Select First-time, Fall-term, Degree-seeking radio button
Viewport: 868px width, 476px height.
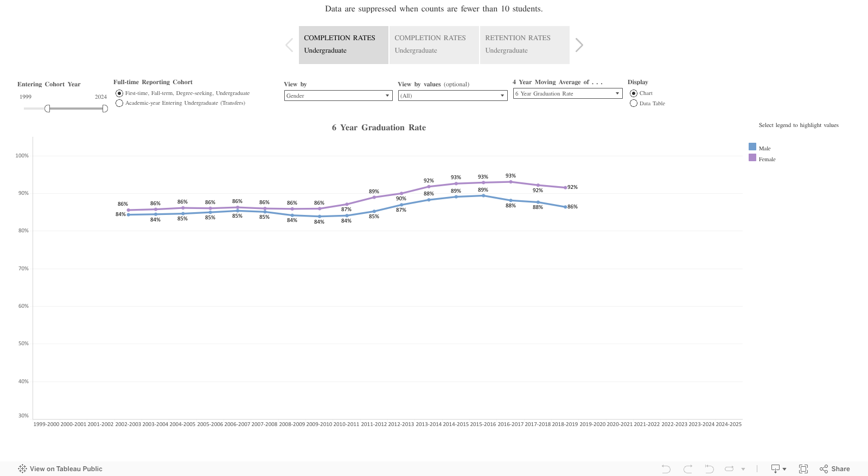[119, 93]
